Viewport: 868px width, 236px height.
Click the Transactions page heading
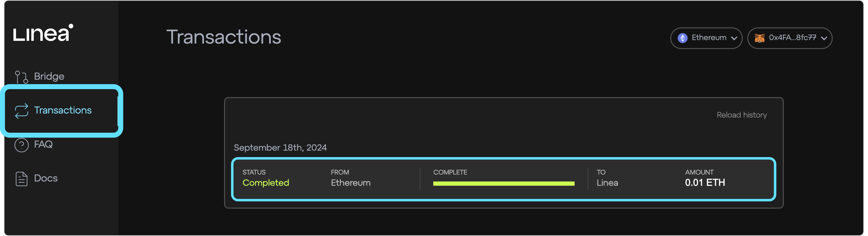[224, 37]
